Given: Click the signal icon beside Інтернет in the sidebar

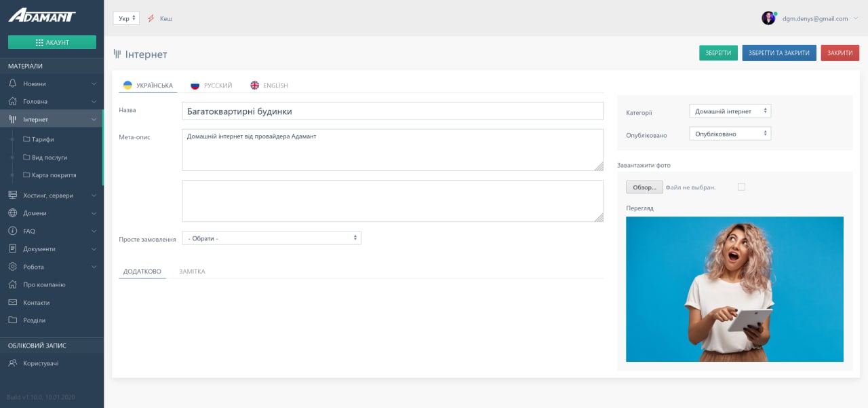Looking at the screenshot, I should [x=12, y=119].
